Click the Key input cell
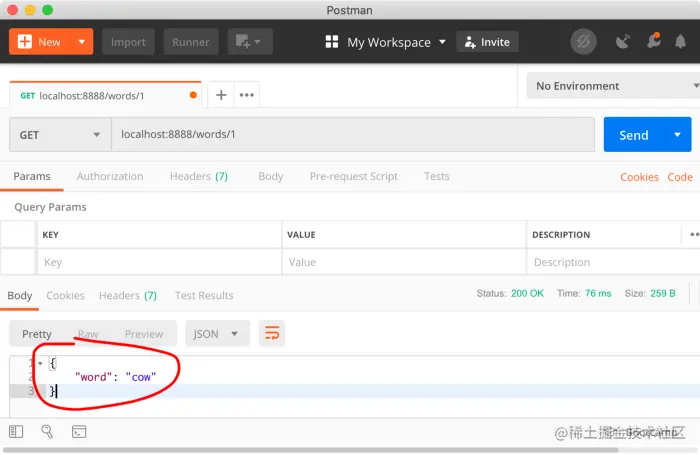 (159, 262)
